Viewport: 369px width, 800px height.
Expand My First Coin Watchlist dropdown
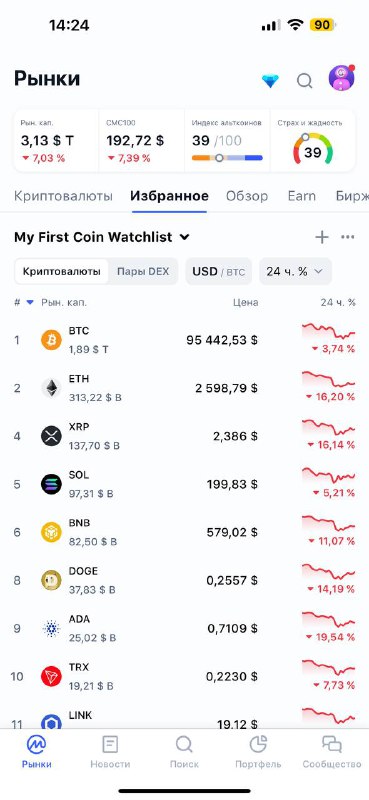coord(102,237)
